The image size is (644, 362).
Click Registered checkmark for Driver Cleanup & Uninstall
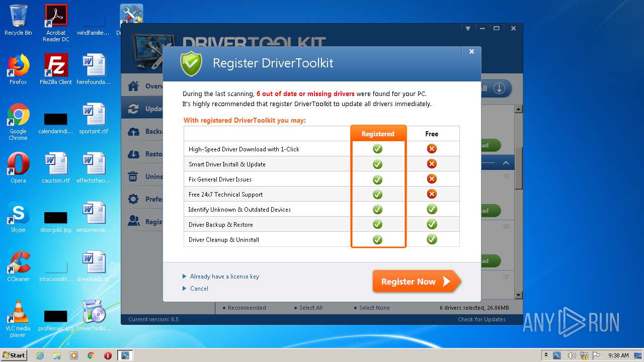[x=377, y=239]
